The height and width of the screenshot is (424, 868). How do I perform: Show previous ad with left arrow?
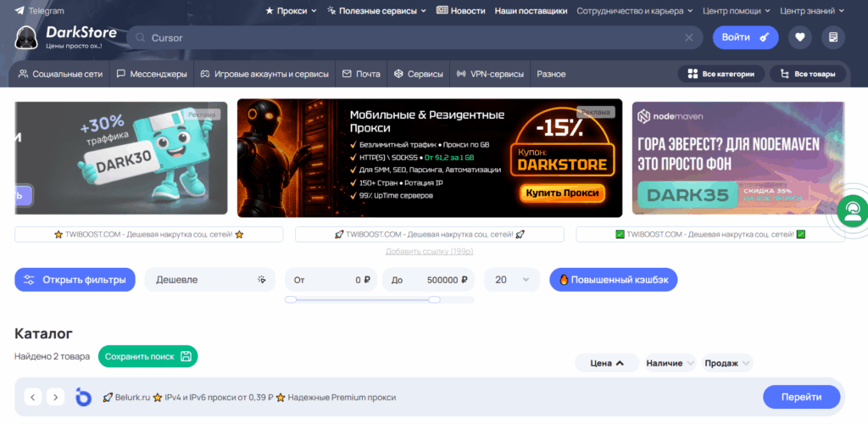[33, 397]
